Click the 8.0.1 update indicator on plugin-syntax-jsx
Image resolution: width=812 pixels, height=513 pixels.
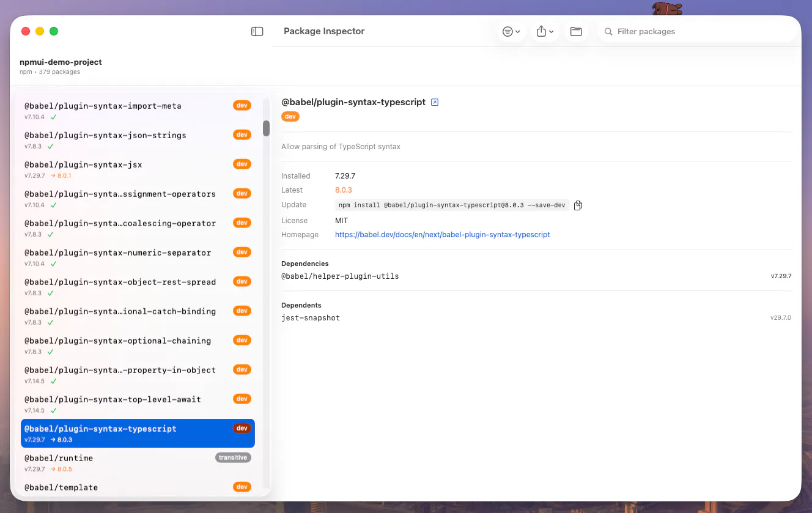pos(61,175)
